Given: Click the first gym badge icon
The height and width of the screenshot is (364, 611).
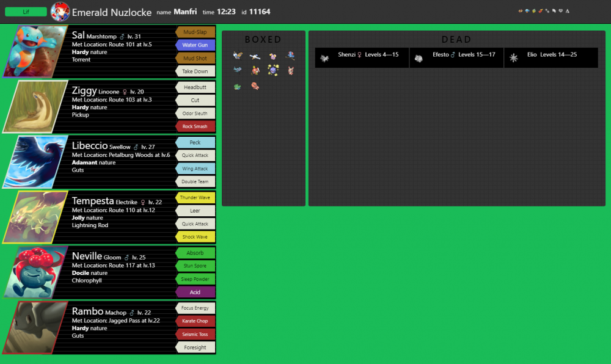Looking at the screenshot, I should tap(520, 11).
